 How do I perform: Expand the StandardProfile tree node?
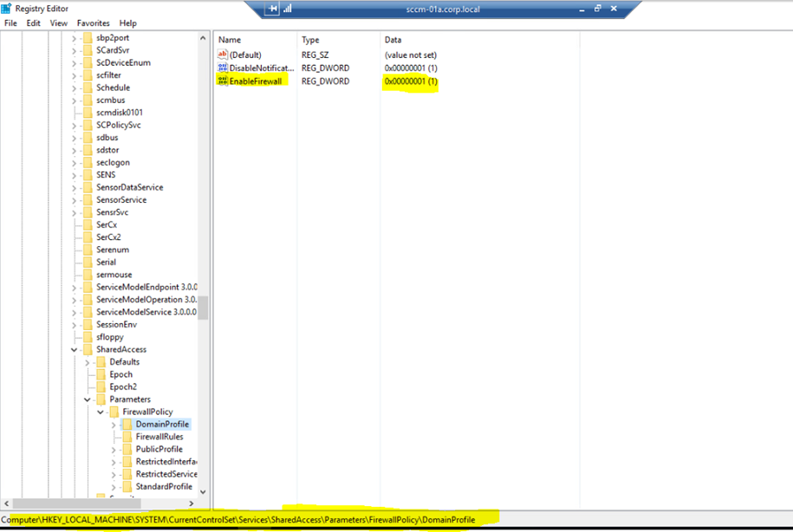coord(114,487)
